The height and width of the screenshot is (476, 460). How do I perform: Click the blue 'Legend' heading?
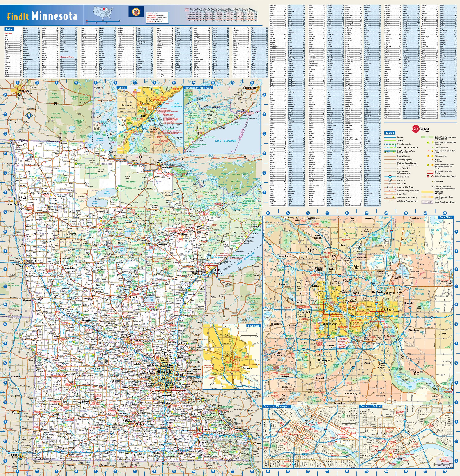pos(390,133)
